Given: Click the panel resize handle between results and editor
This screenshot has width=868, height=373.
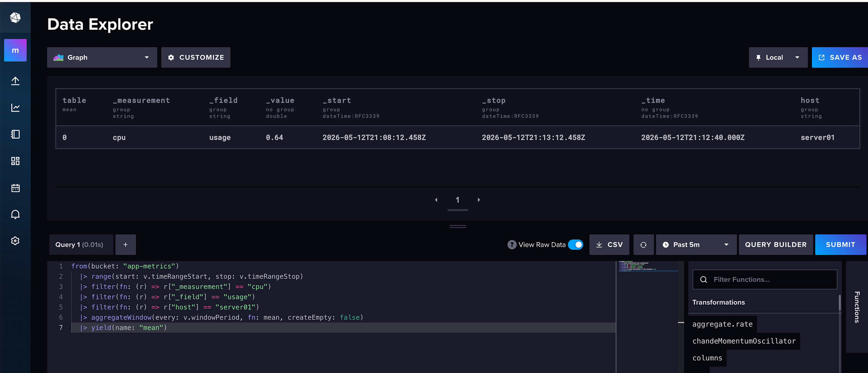Looking at the screenshot, I should click(x=458, y=226).
